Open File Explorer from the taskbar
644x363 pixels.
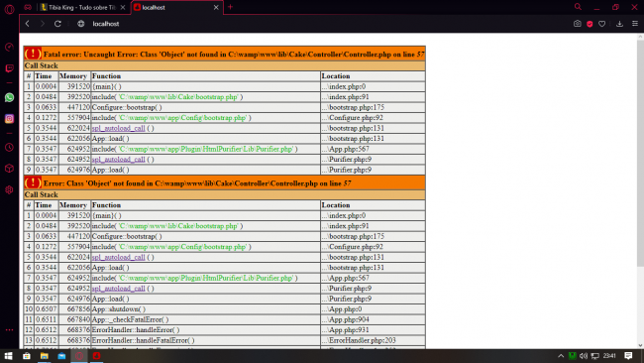click(x=44, y=356)
